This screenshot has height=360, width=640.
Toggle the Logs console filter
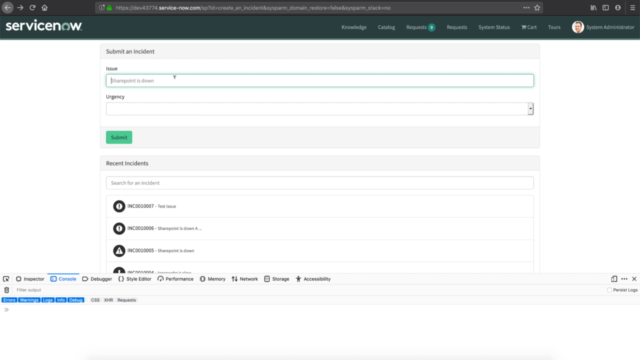[x=48, y=300]
